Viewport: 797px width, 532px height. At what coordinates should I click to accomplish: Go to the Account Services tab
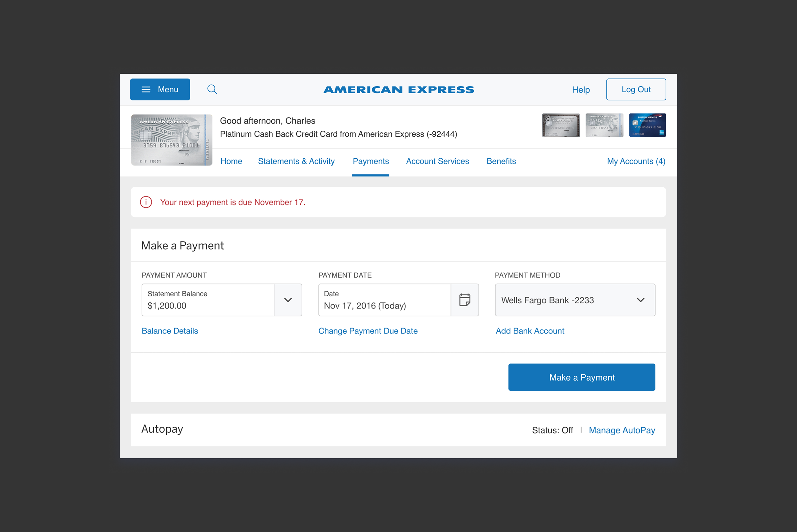tap(437, 161)
